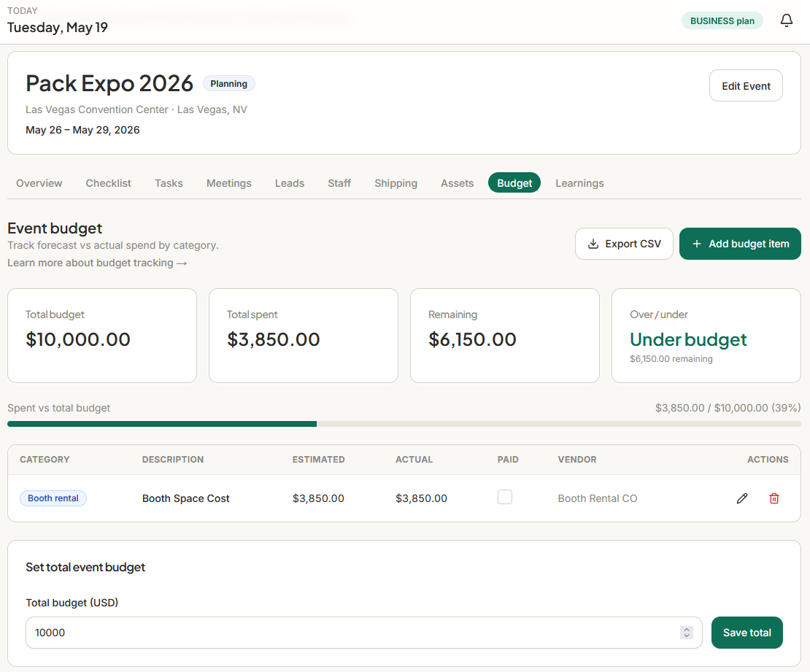Click the DESCRIPTION column header
The image size is (810, 672).
pos(173,460)
